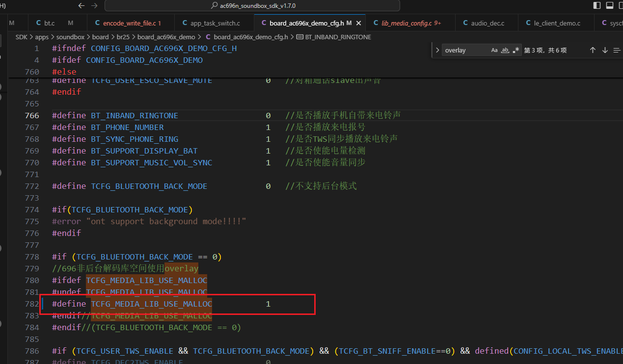Toggle Match Case in find widget

[x=494, y=50]
